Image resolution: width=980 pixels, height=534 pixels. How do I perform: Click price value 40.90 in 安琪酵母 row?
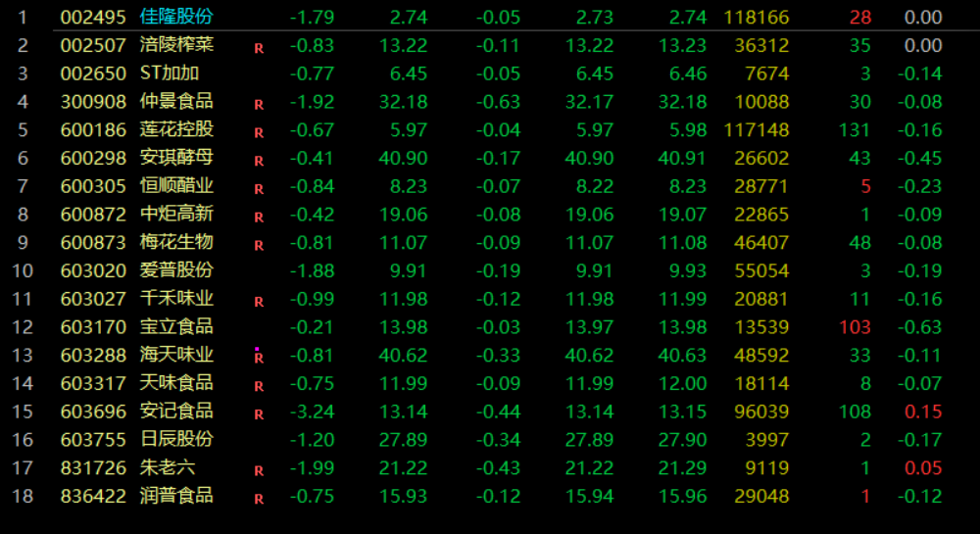[x=403, y=158]
